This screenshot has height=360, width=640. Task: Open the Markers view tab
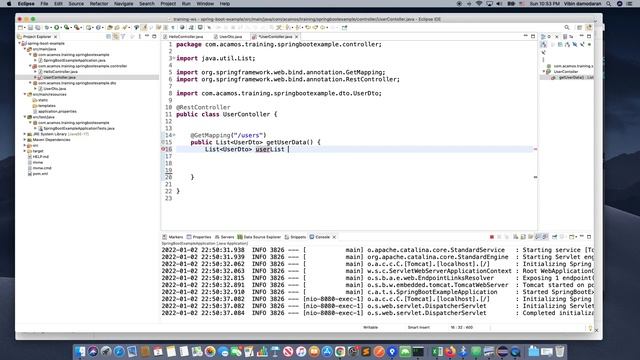point(173,237)
